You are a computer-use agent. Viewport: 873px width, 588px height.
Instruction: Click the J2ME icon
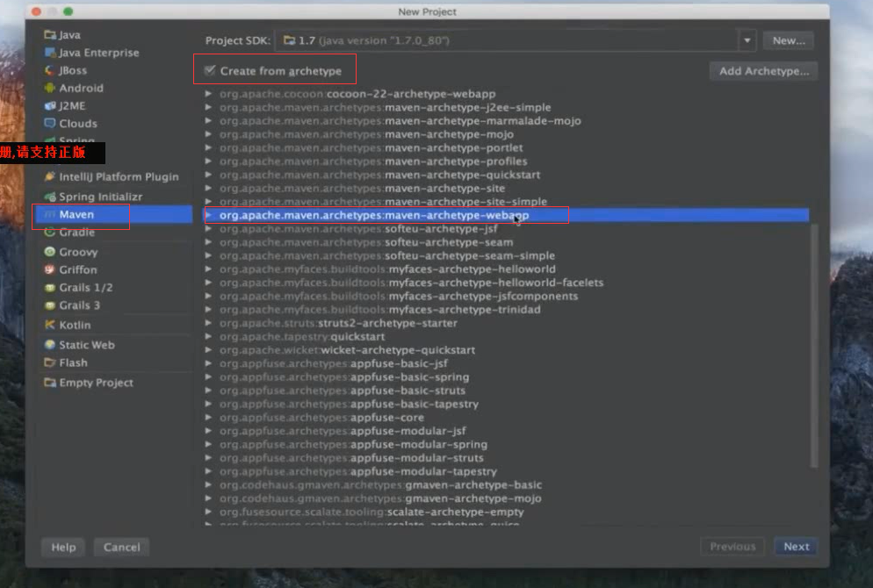49,105
